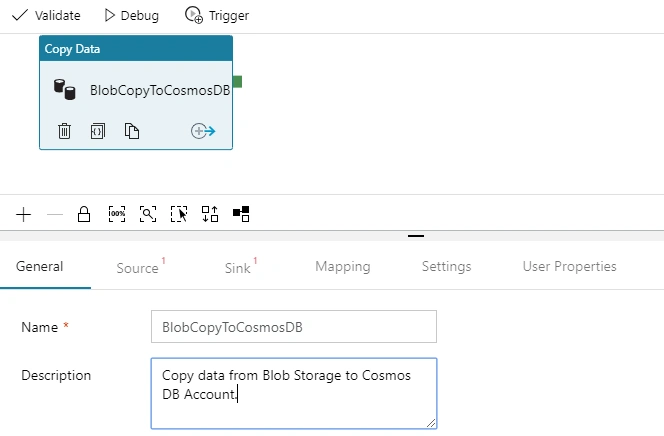Toggle the canvas lock
Image resolution: width=664 pixels, height=436 pixels.
click(84, 214)
